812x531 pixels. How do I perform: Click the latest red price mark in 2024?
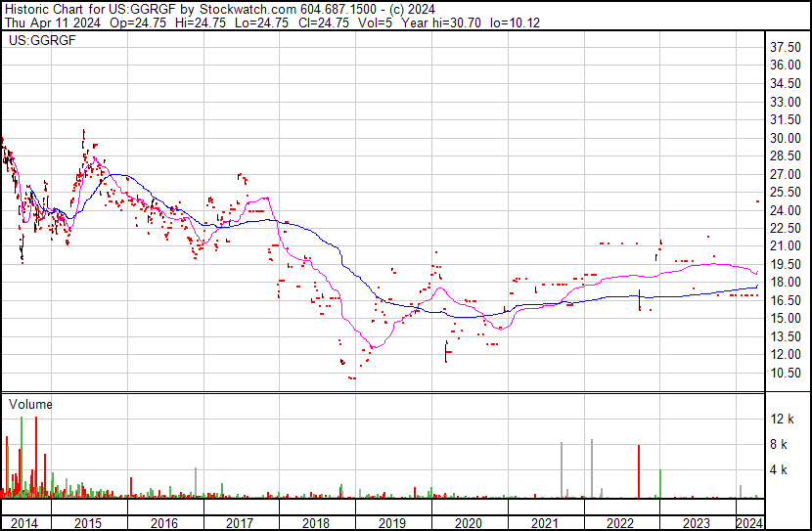pyautogui.click(x=758, y=201)
